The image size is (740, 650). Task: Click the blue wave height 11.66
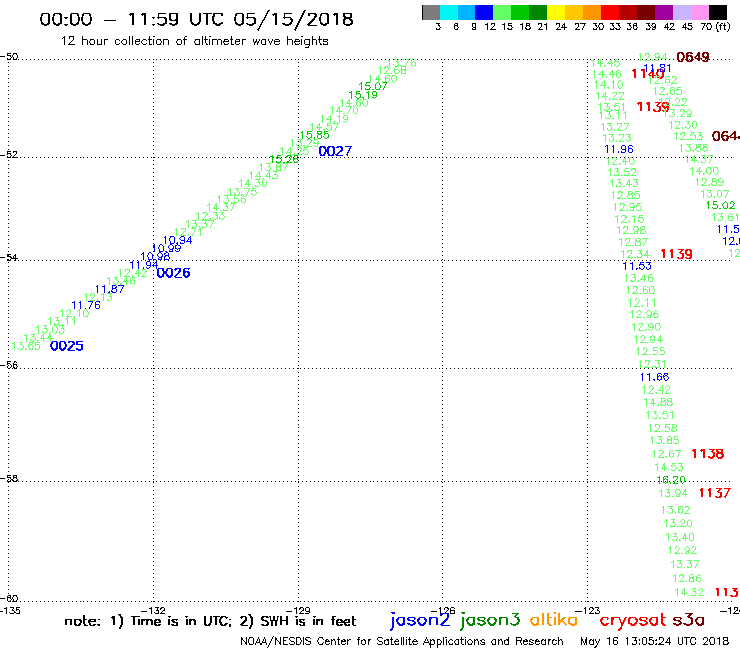(x=655, y=377)
